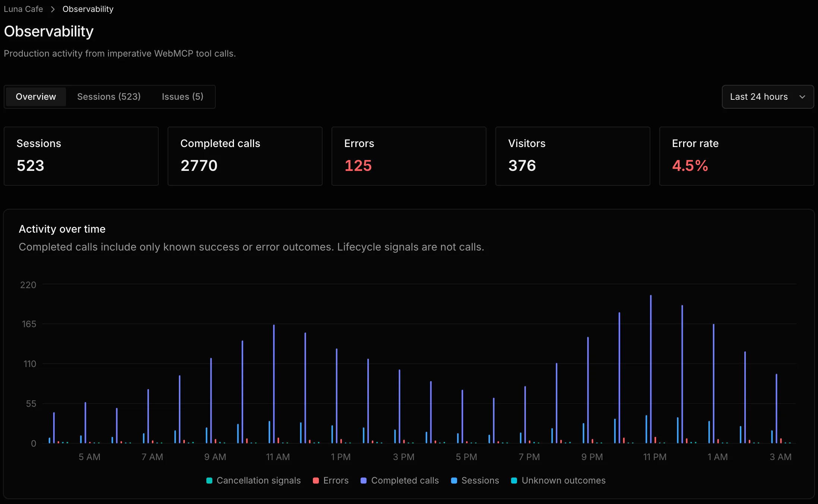818x504 pixels.
Task: Toggle the blue Sessions legend swatch
Action: (454, 481)
